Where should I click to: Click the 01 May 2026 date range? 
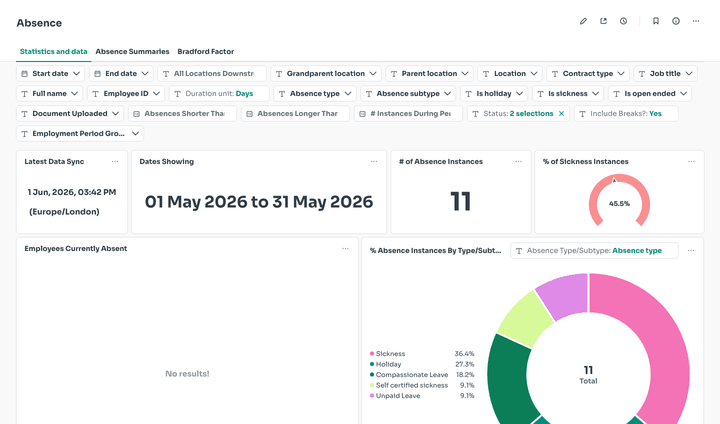tap(259, 202)
